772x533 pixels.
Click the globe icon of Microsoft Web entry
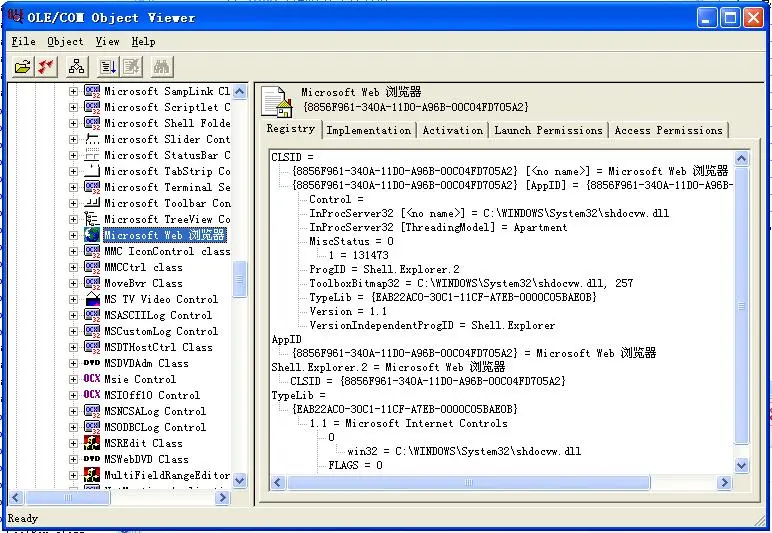[92, 235]
